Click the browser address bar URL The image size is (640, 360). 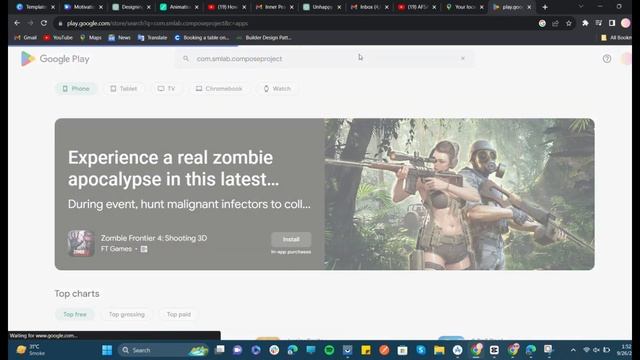[158, 23]
